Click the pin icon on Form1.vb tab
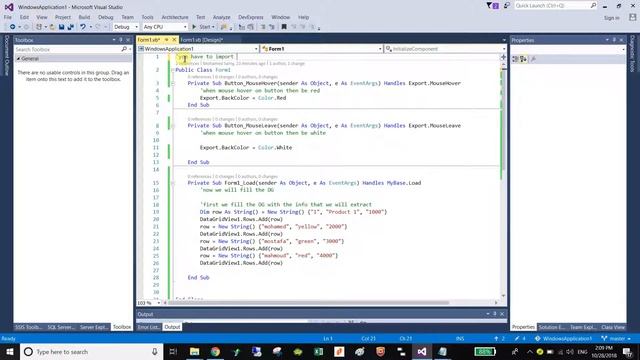Image resolution: width=640 pixels, height=360 pixels. [x=167, y=40]
